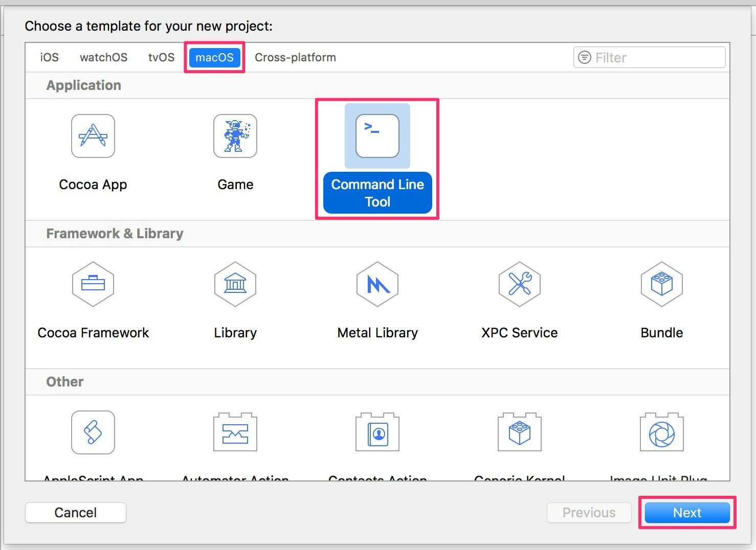Click the Cancel button
Image resolution: width=756 pixels, height=550 pixels.
pos(76,513)
